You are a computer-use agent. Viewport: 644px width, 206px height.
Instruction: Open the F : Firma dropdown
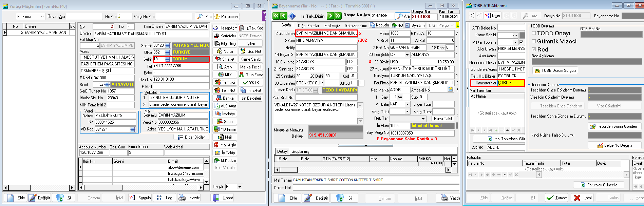(x=42, y=16)
